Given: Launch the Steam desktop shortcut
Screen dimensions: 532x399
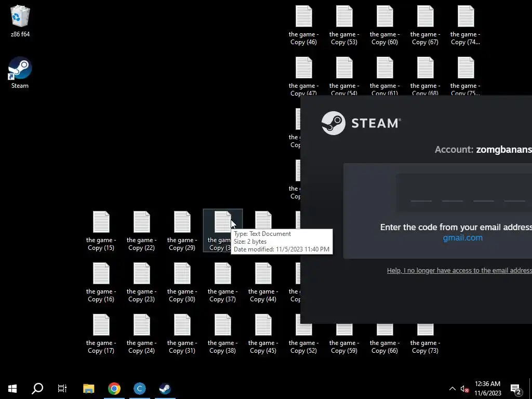Looking at the screenshot, I should (x=20, y=73).
